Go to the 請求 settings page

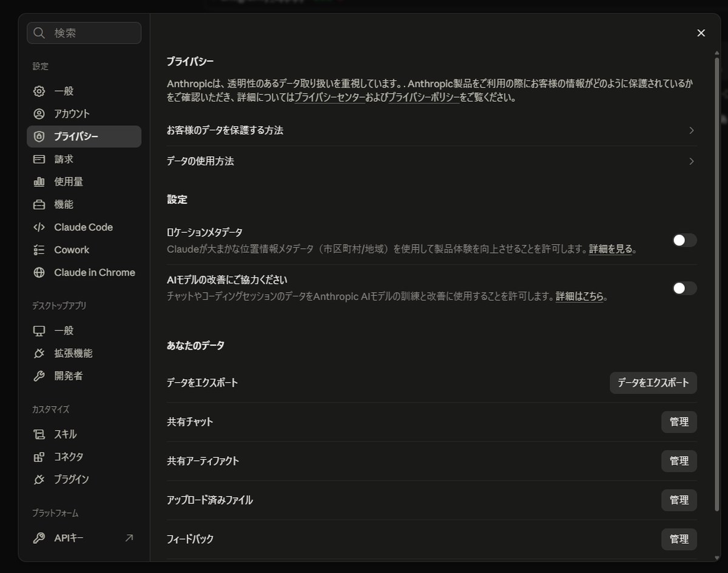[84, 159]
